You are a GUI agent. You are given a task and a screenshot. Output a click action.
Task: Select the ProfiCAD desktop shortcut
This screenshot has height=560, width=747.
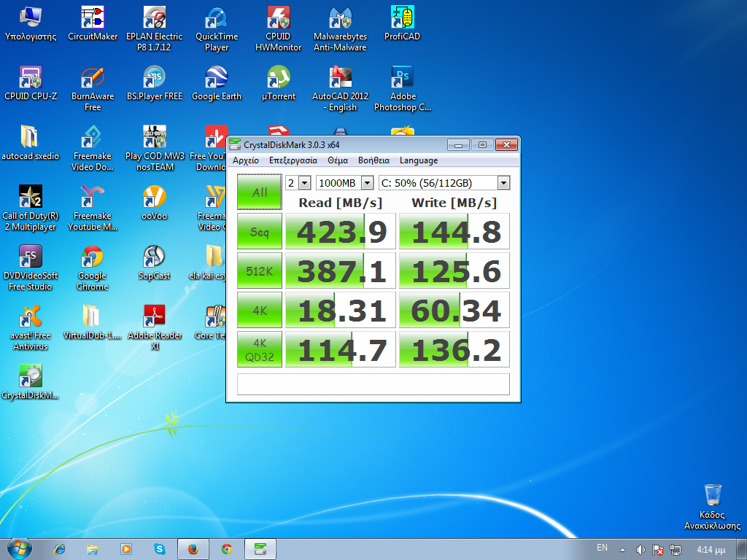[402, 24]
